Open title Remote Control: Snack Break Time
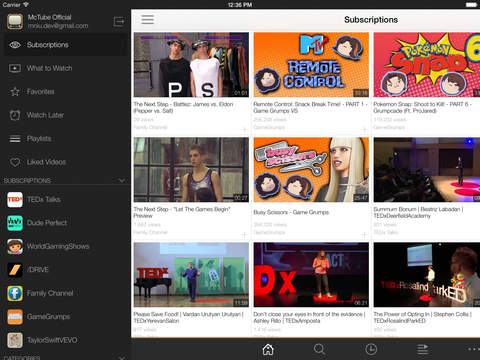The image size is (480, 360). (x=310, y=107)
